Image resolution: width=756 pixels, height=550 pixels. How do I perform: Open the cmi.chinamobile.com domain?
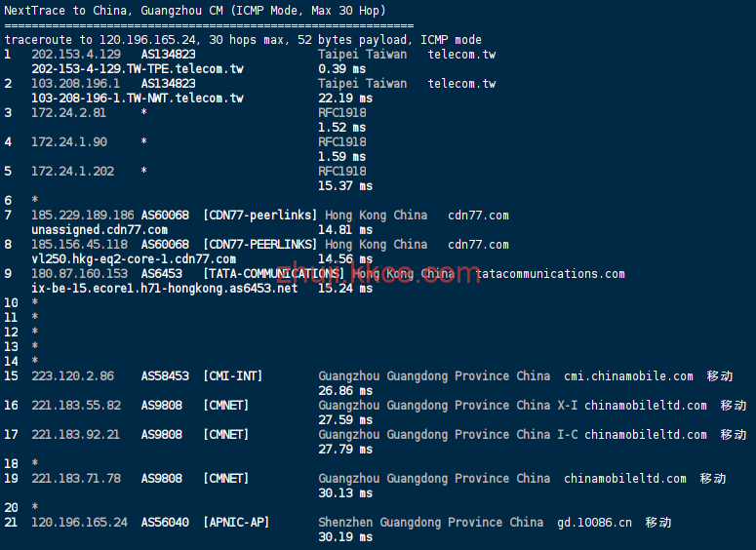[x=628, y=376]
